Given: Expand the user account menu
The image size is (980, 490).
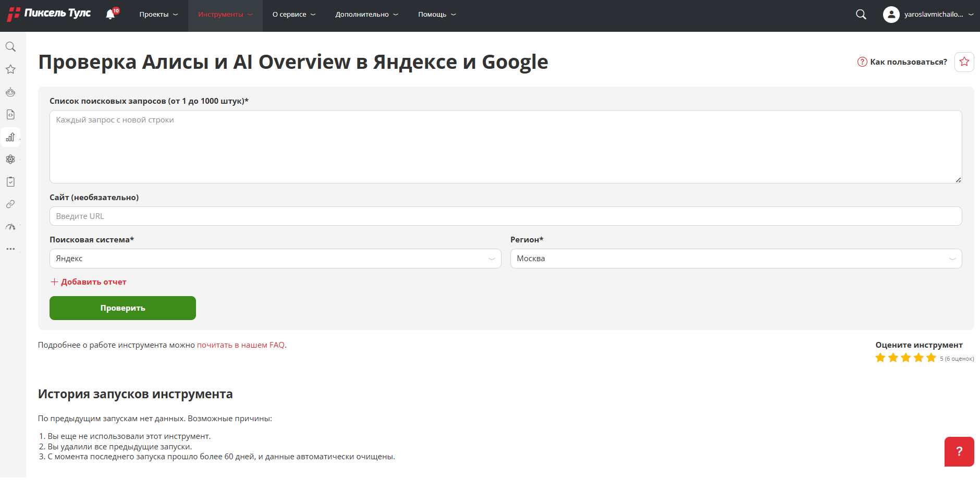Looking at the screenshot, I should click(x=928, y=15).
